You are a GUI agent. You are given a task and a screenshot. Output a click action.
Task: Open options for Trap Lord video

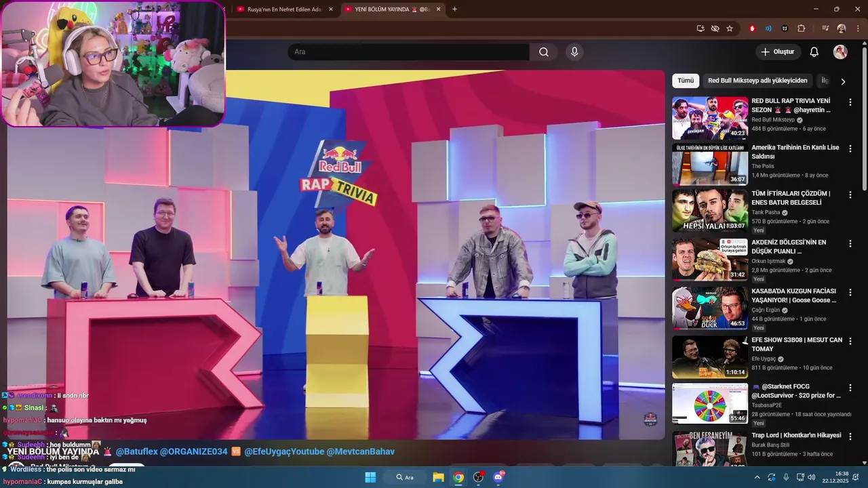850,437
